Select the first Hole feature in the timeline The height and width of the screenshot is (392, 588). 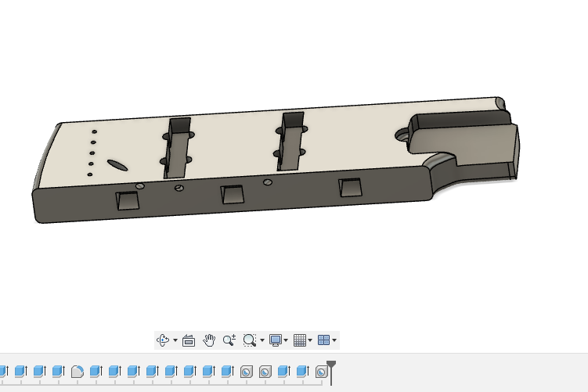coord(247,372)
